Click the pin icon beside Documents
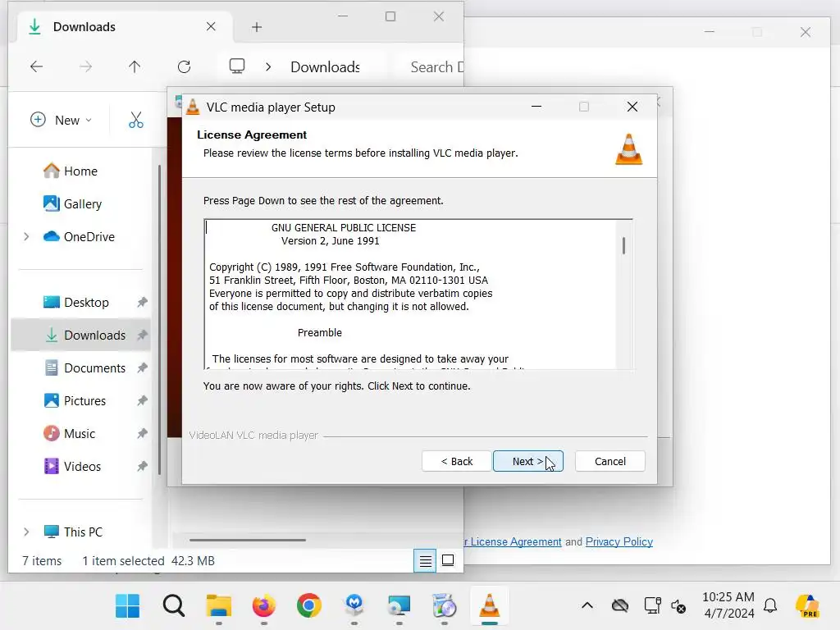The width and height of the screenshot is (840, 630). tap(142, 368)
